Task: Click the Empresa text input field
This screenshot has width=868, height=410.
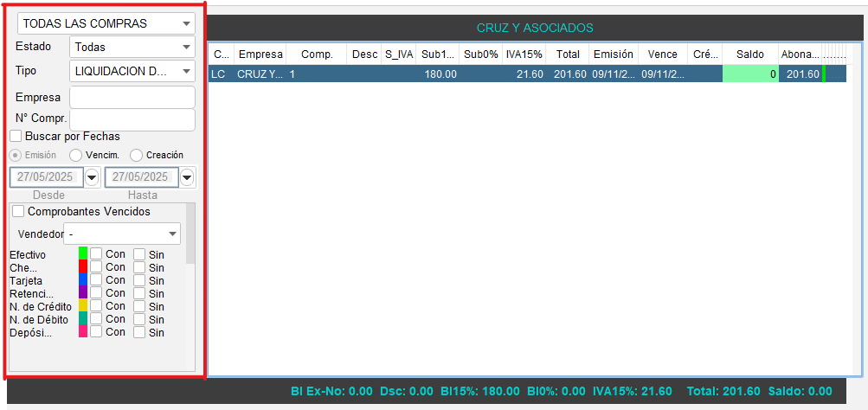Action: coord(132,97)
